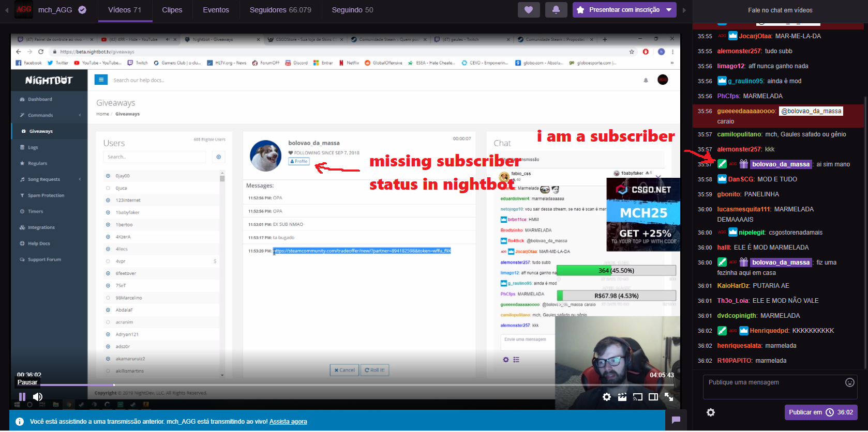The width and height of the screenshot is (868, 432).
Task: Open JocarjOtaa's profile in video chat
Action: 755,36
